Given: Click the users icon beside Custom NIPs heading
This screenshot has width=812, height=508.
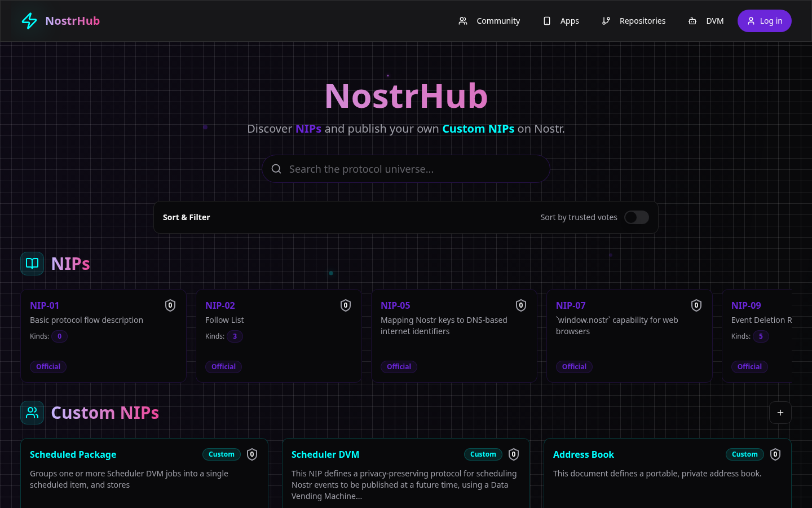Looking at the screenshot, I should [x=32, y=413].
